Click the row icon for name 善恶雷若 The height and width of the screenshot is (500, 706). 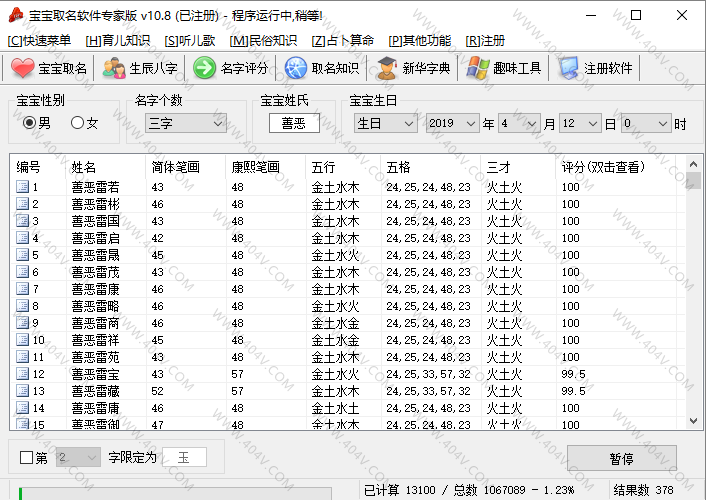point(22,187)
